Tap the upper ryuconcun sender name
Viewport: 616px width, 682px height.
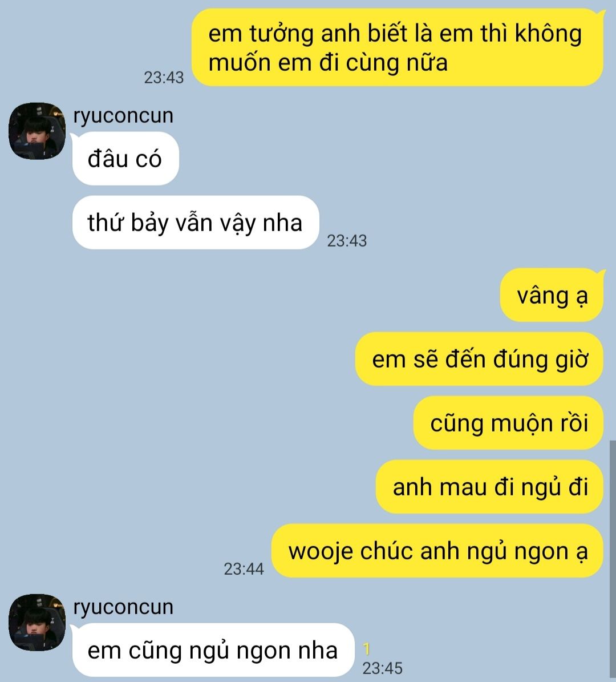(x=123, y=116)
